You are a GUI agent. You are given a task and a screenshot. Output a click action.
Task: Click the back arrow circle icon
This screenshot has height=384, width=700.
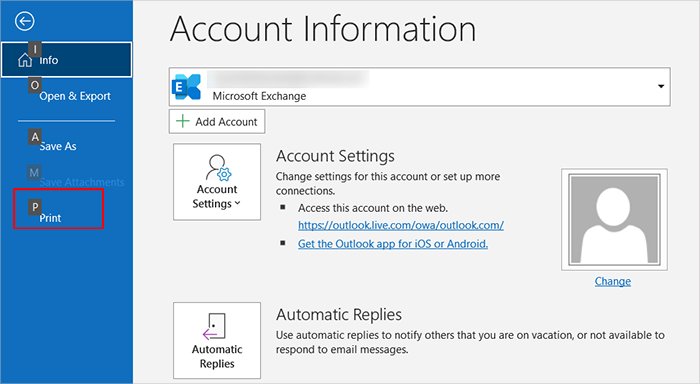(25, 21)
